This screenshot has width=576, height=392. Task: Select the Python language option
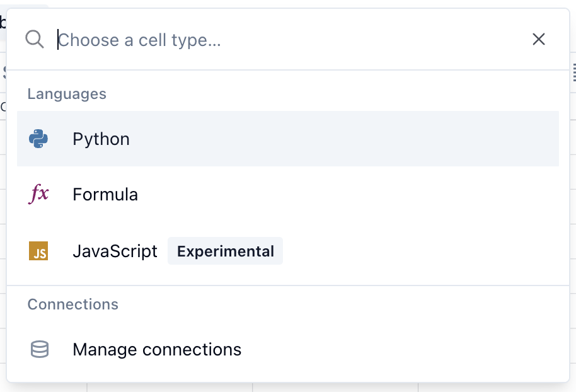(x=101, y=139)
